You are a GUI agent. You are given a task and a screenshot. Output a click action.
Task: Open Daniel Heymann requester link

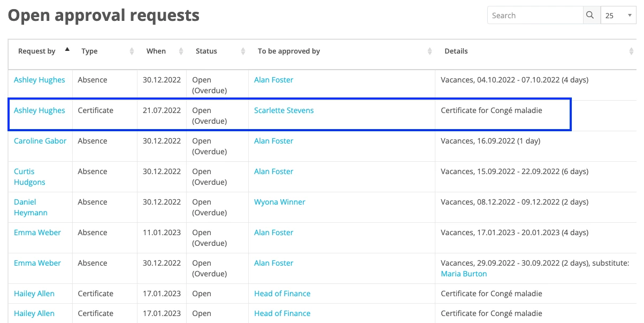point(30,207)
